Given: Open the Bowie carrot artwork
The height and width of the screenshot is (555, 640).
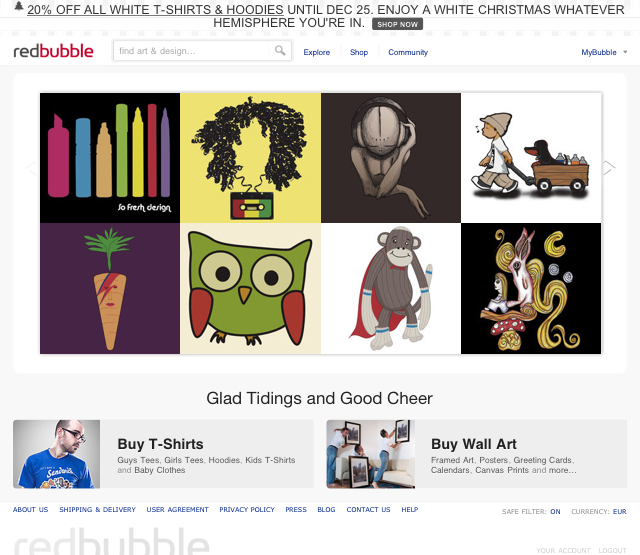Looking at the screenshot, I should [110, 289].
